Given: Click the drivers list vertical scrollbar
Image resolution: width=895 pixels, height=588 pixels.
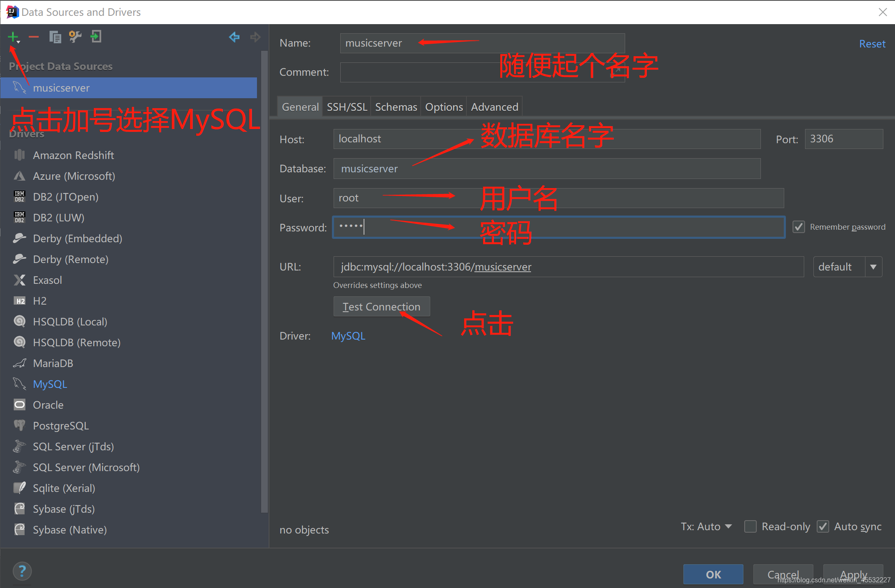Looking at the screenshot, I should (x=264, y=282).
